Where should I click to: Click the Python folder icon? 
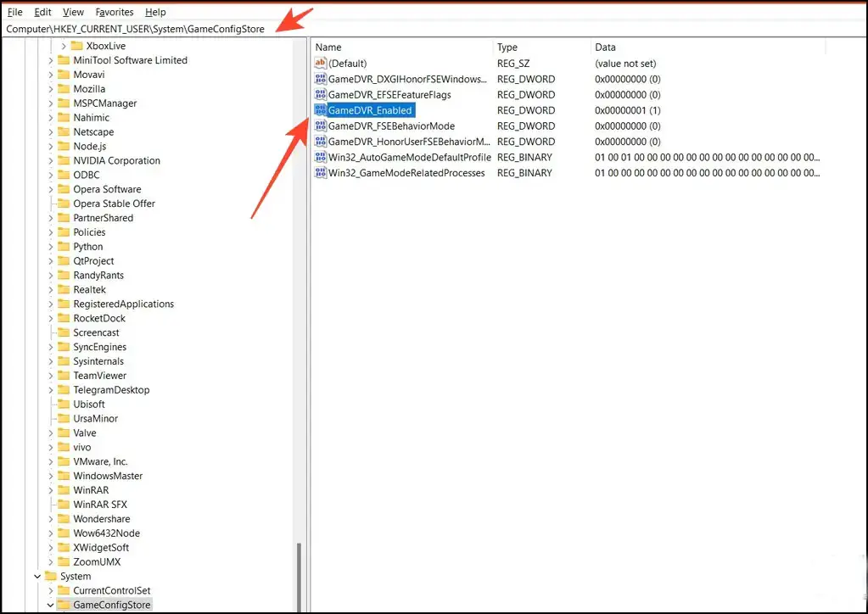pyautogui.click(x=64, y=246)
